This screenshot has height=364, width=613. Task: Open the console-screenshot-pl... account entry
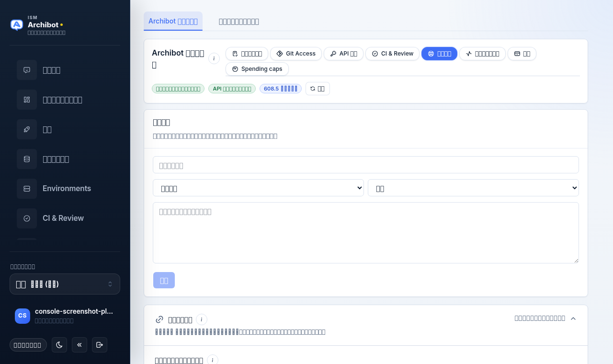[x=65, y=316]
